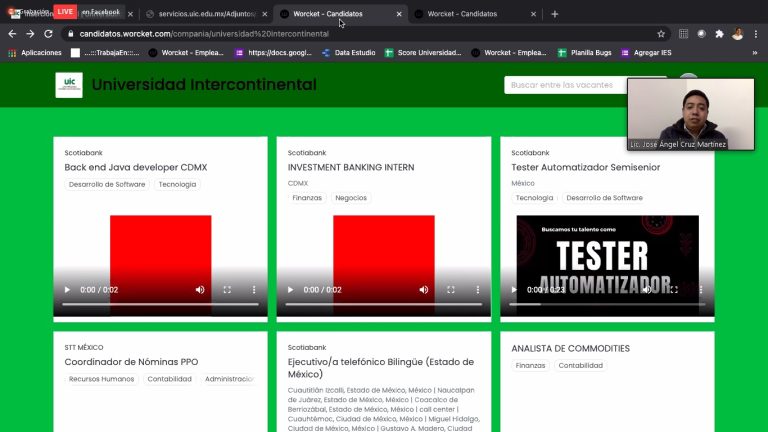Click the Negocios tag
Image resolution: width=768 pixels, height=432 pixels.
[351, 198]
